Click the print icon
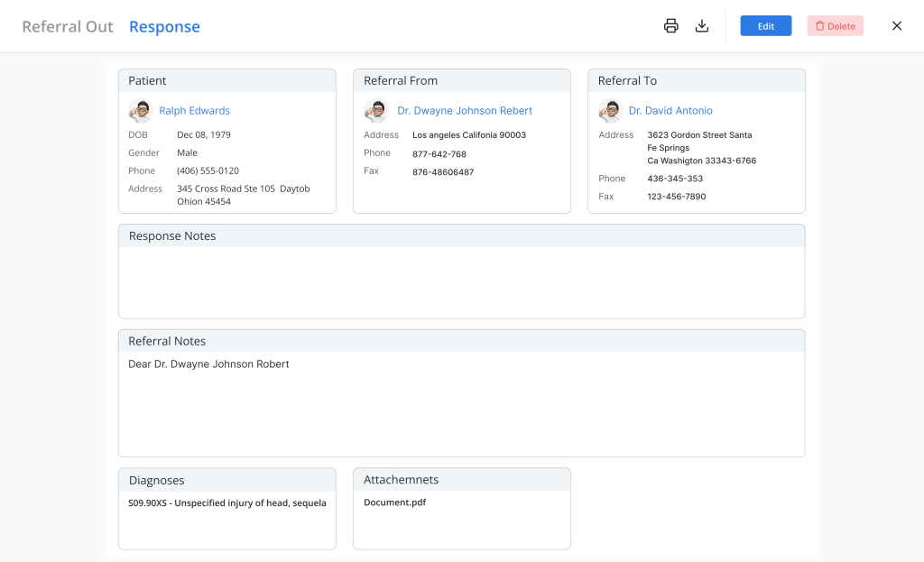924x562 pixels. [x=670, y=26]
